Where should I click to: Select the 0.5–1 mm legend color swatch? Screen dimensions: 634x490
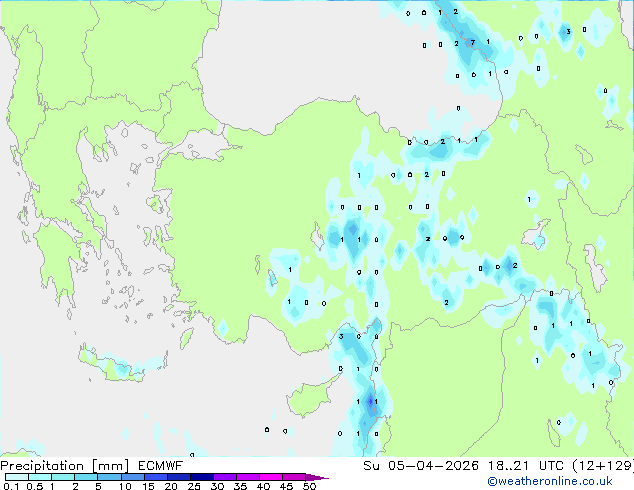tap(40, 477)
